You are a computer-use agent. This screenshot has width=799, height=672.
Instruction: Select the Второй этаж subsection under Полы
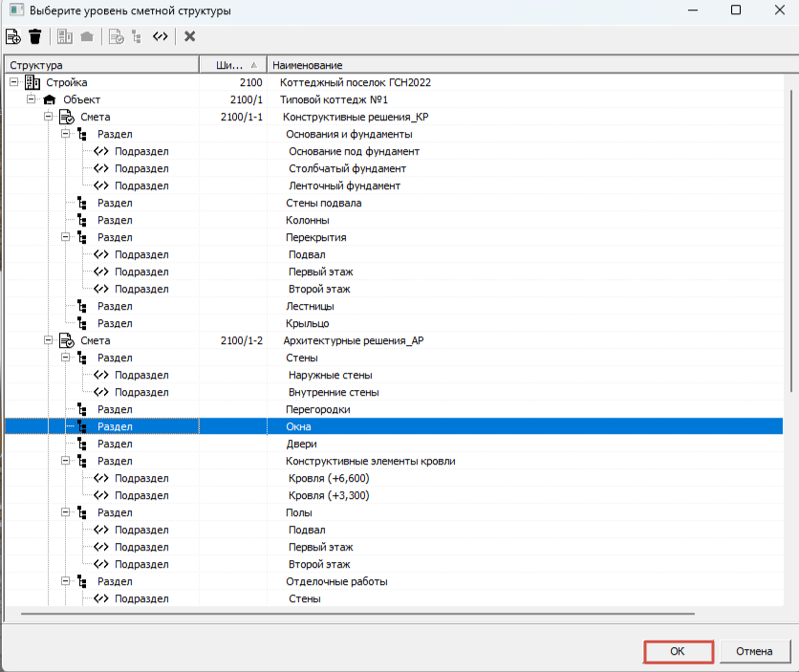(394, 565)
